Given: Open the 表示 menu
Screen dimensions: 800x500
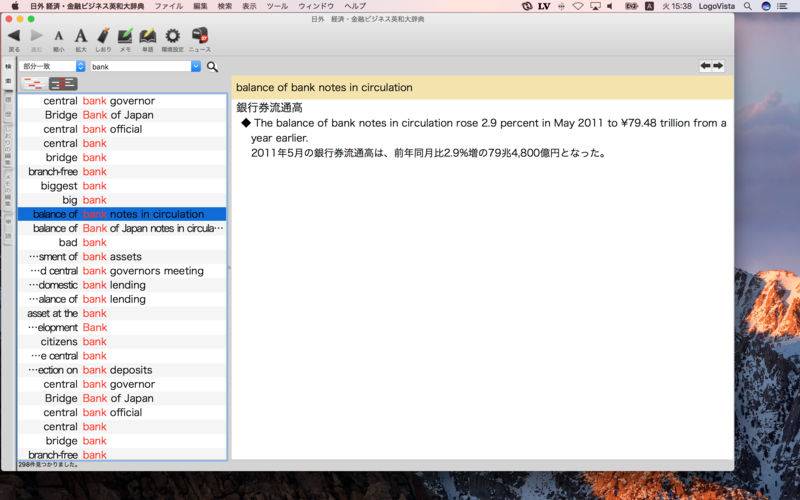Looking at the screenshot, I should pos(249,6).
